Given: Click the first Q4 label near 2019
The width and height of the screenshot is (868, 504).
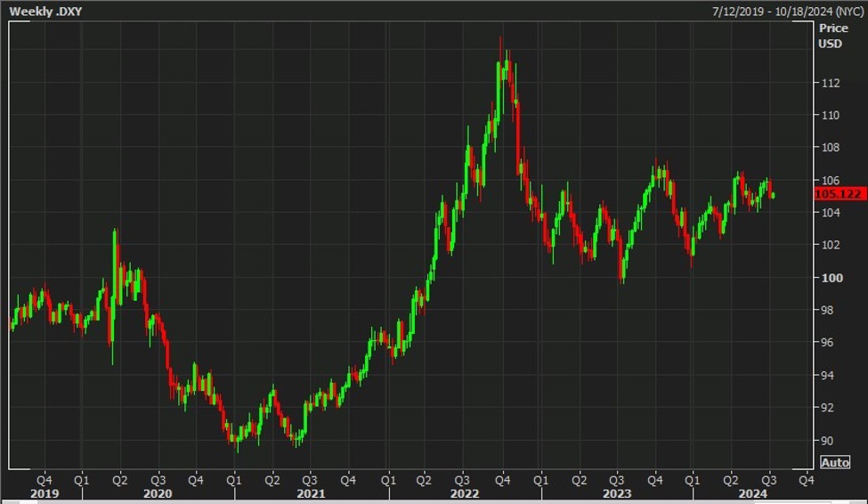Looking at the screenshot, I should pyautogui.click(x=43, y=479).
